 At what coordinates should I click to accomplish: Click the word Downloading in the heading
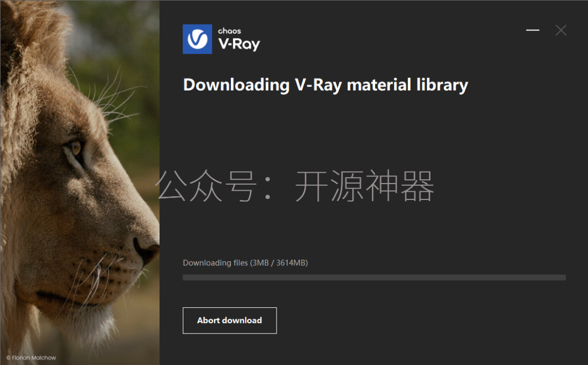236,85
